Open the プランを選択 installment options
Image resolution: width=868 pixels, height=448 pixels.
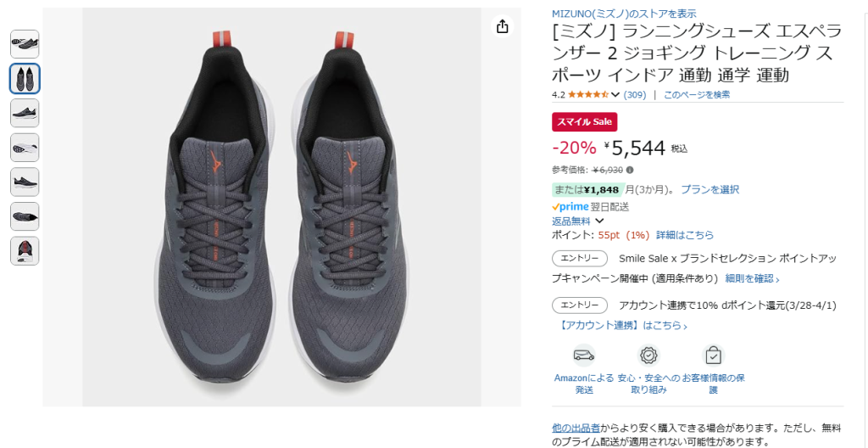[x=709, y=190]
